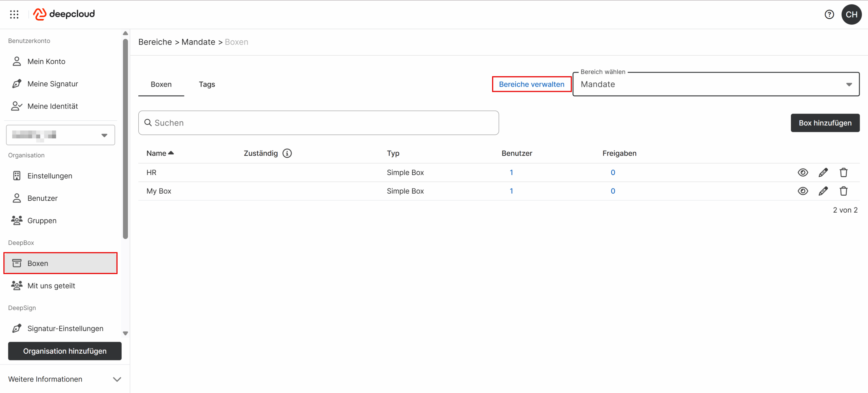Viewport: 868px width, 393px height.
Task: Switch to the Tags tab
Action: 207,84
